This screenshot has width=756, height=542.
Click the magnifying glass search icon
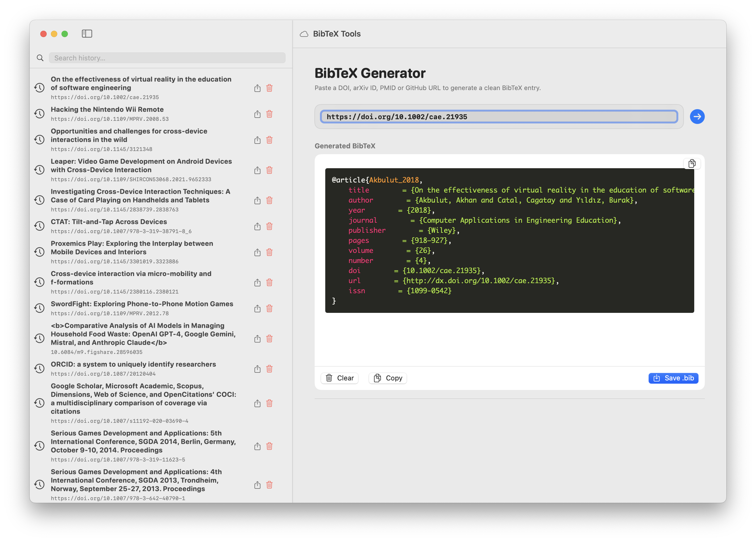click(40, 58)
